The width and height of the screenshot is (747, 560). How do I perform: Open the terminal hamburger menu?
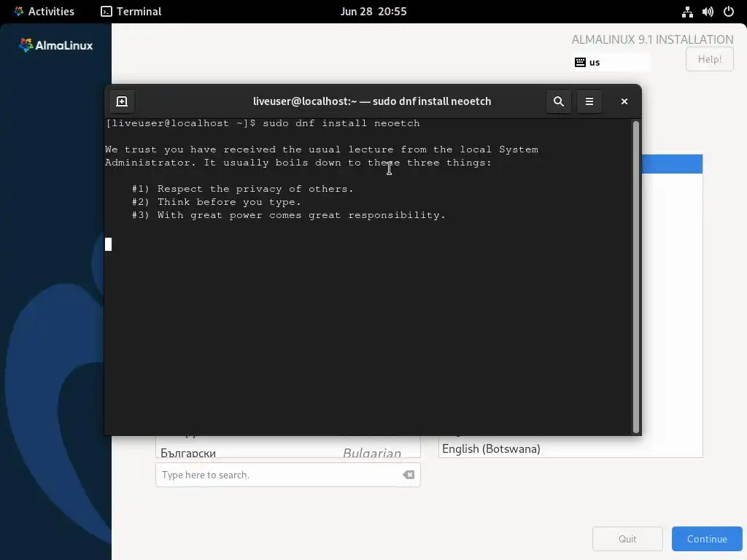point(589,101)
